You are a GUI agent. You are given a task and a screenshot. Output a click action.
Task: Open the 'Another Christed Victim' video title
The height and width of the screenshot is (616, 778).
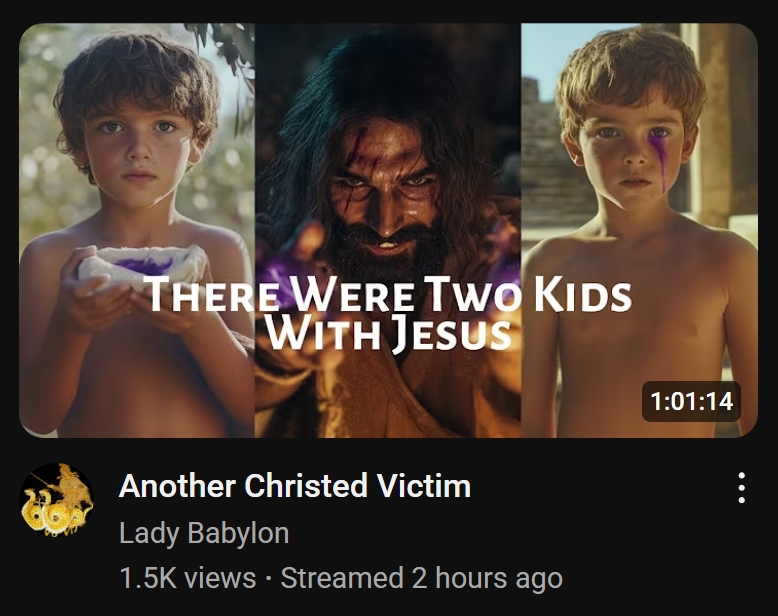pyautogui.click(x=295, y=486)
